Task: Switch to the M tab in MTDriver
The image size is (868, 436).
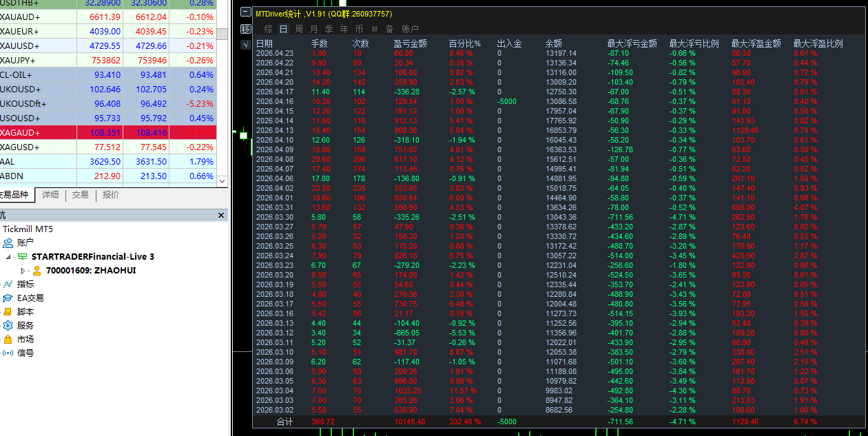Action: click(x=374, y=29)
